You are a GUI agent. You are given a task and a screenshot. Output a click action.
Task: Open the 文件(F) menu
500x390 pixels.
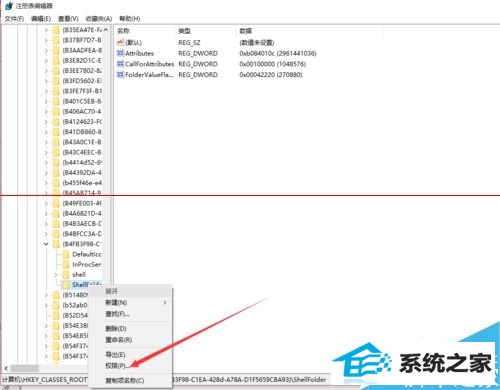[14, 19]
